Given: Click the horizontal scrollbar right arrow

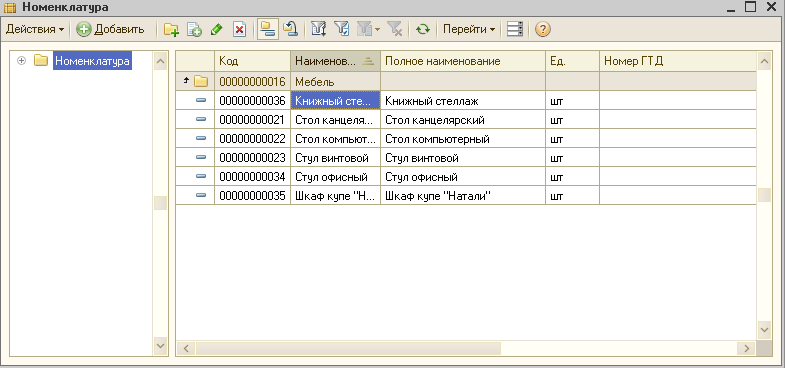Looking at the screenshot, I should 746,348.
